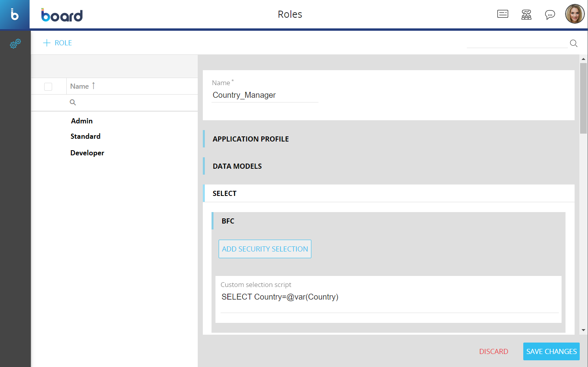This screenshot has height=367, width=588.
Task: Open the user profile avatar
Action: coord(574,14)
